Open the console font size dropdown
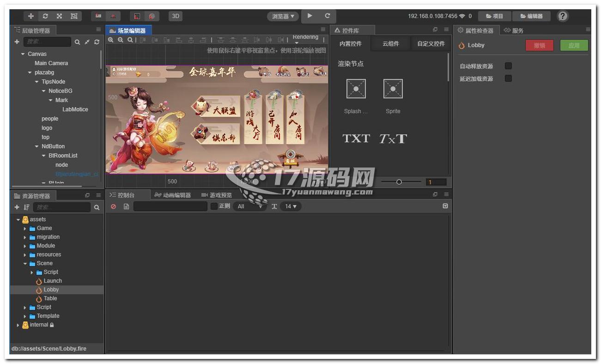Viewport: 601px width, 364px height. coord(291,206)
